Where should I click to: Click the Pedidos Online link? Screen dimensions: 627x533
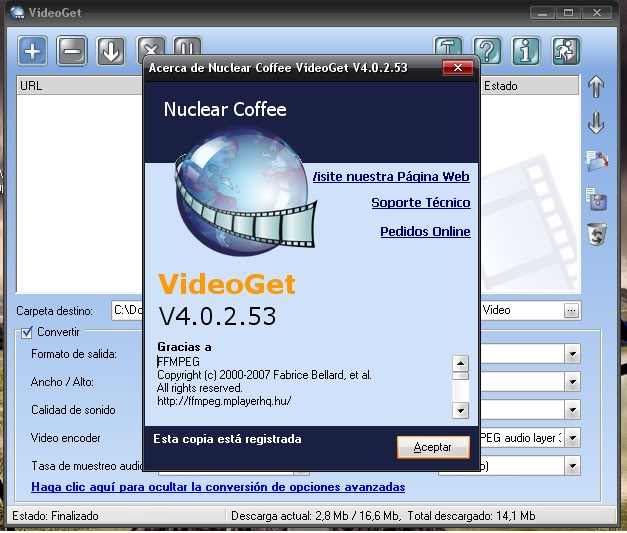tap(425, 232)
